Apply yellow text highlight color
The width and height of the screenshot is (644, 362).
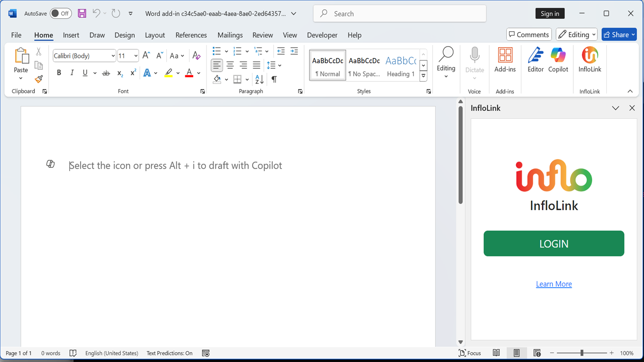point(168,73)
